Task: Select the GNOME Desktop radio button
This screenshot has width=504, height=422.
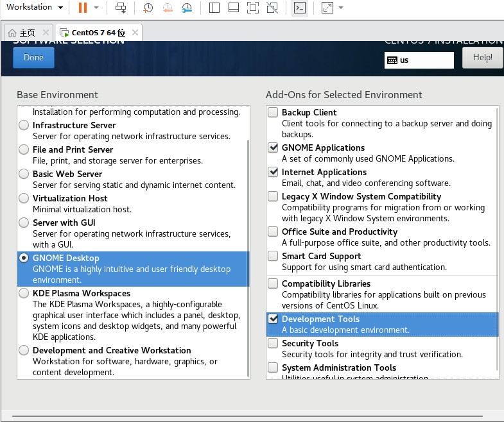Action: pyautogui.click(x=24, y=258)
